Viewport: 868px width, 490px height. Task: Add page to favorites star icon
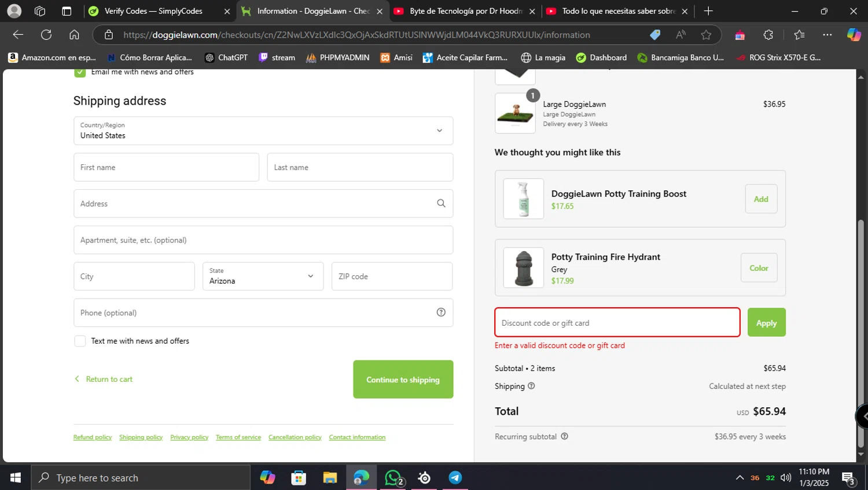pos(706,35)
